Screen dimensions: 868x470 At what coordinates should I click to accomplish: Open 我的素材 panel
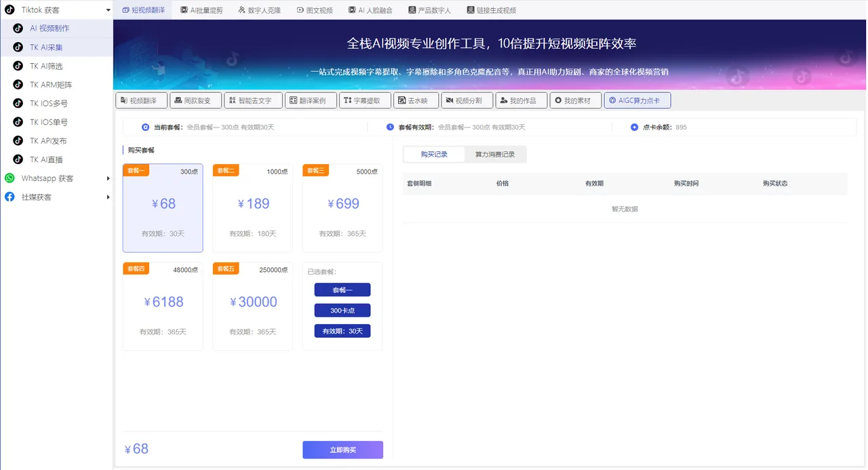coord(574,100)
